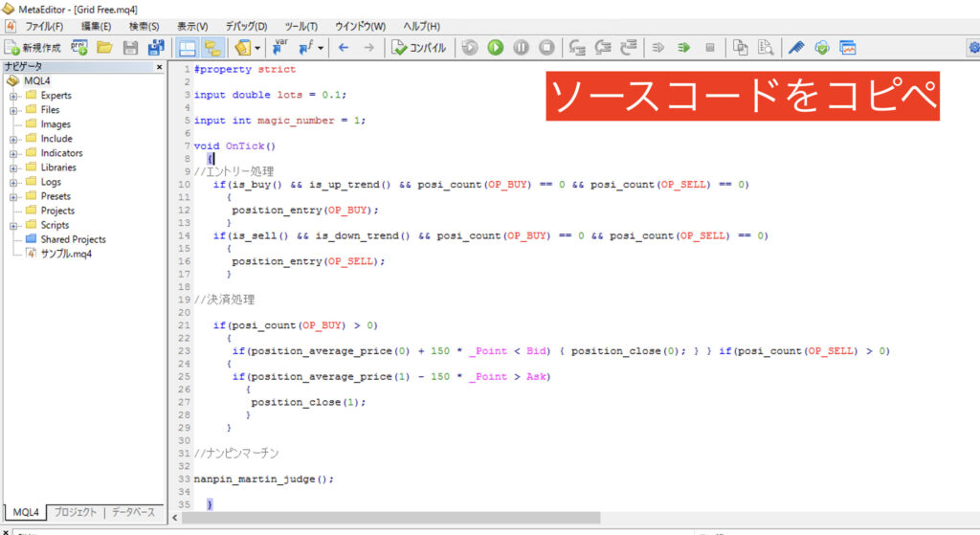Toggle the Navigator panel icon

pyautogui.click(x=212, y=48)
